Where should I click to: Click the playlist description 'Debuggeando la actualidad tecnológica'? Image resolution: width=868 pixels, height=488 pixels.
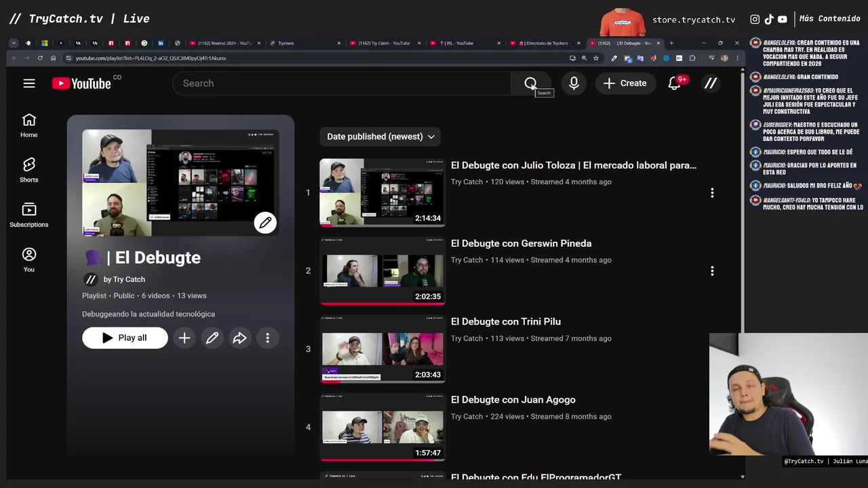click(x=149, y=314)
